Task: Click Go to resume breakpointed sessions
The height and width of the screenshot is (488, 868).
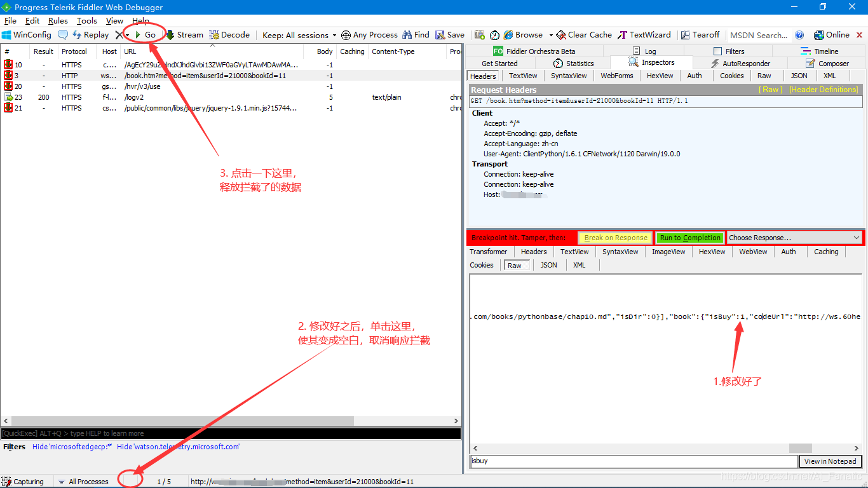Action: [145, 35]
